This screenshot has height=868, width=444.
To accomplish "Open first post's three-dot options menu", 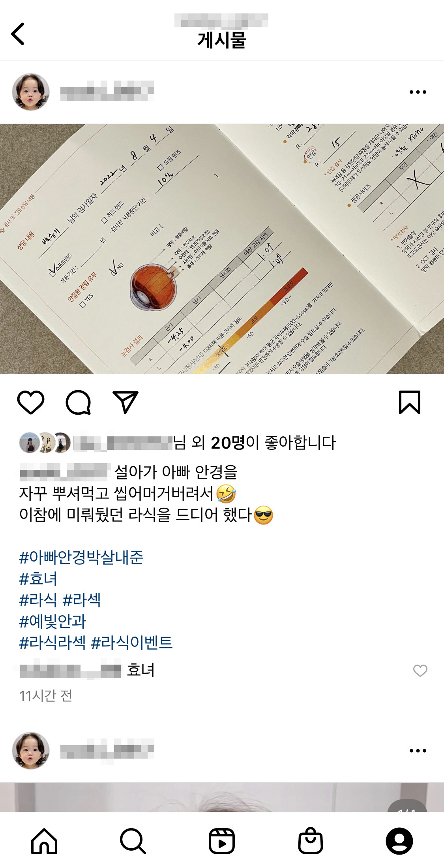I will (x=418, y=92).
